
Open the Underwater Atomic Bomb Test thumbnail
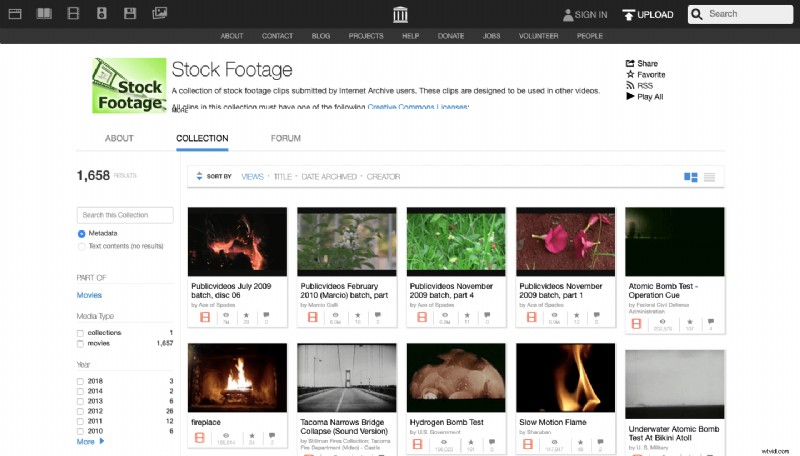click(x=674, y=384)
